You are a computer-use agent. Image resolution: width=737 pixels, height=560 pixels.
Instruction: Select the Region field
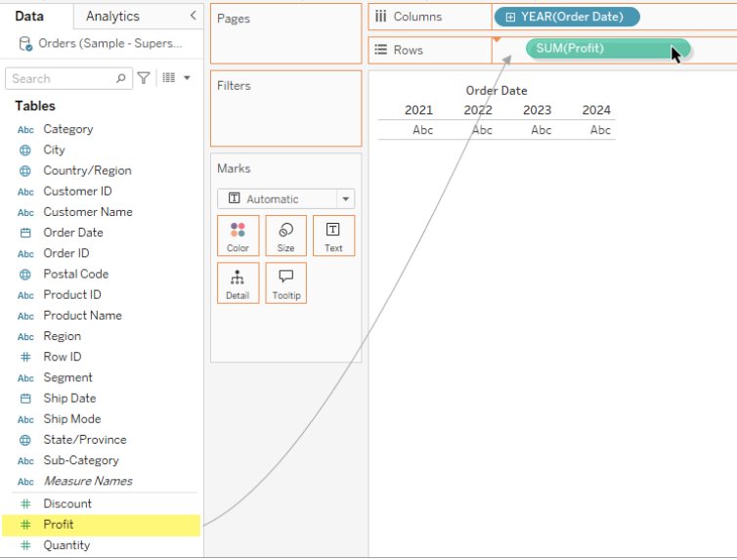62,336
